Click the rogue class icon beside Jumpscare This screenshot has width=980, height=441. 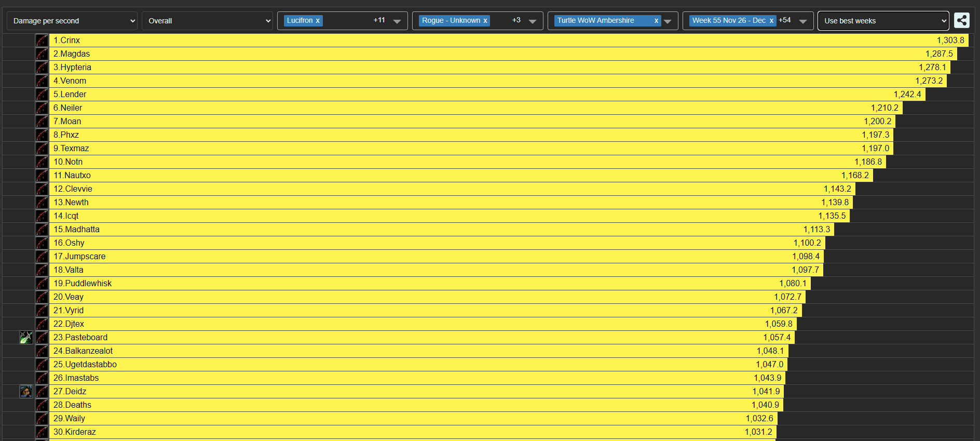pyautogui.click(x=42, y=256)
